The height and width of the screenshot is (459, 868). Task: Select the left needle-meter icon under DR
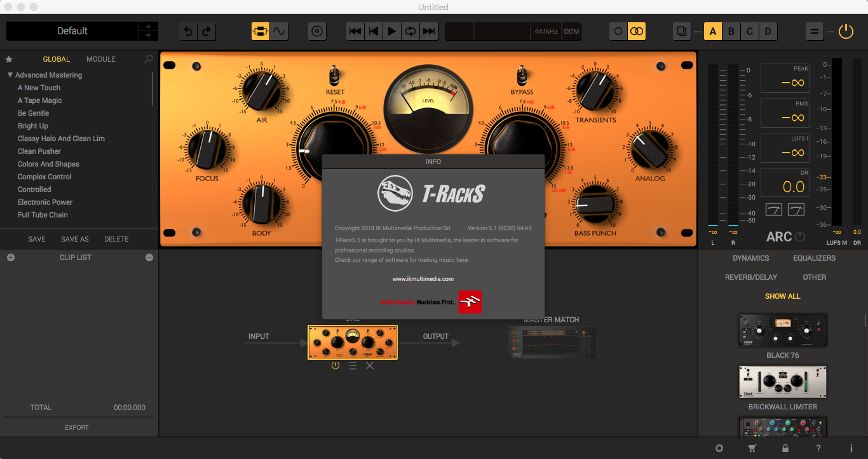point(774,209)
